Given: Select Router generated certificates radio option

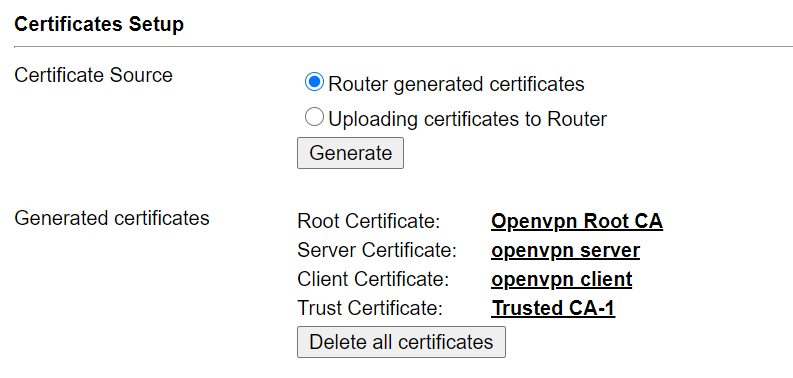Looking at the screenshot, I should click(314, 82).
